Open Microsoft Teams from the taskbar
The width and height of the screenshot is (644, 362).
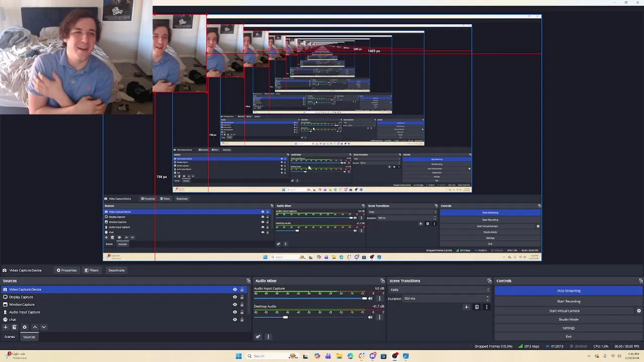click(x=328, y=356)
